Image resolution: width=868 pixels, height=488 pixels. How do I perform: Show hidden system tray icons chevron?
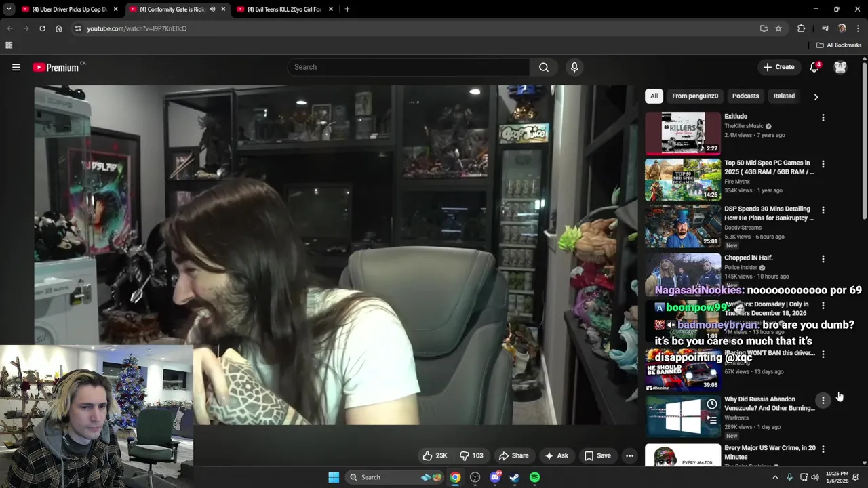[x=775, y=477]
